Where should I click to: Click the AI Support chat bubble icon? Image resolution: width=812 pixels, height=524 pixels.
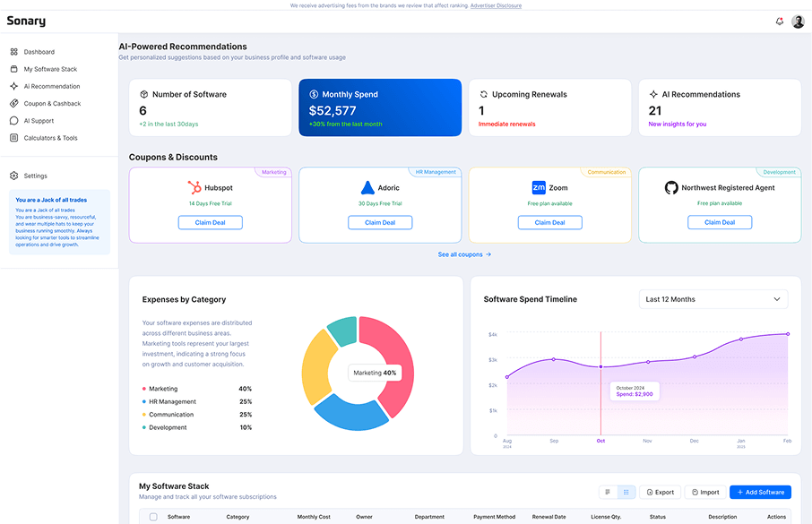[14, 121]
